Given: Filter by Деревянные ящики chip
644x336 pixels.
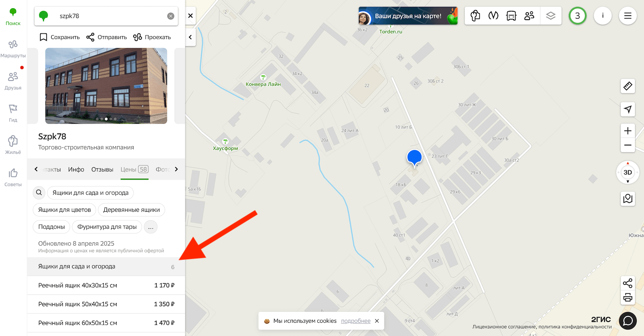Looking at the screenshot, I should [x=132, y=210].
